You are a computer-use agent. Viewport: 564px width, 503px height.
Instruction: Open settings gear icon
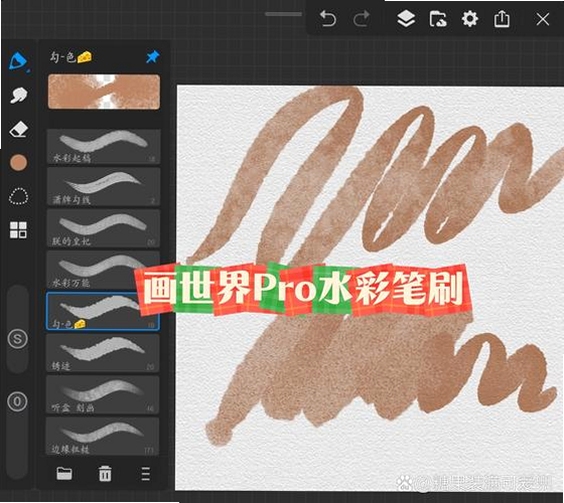coord(470,19)
